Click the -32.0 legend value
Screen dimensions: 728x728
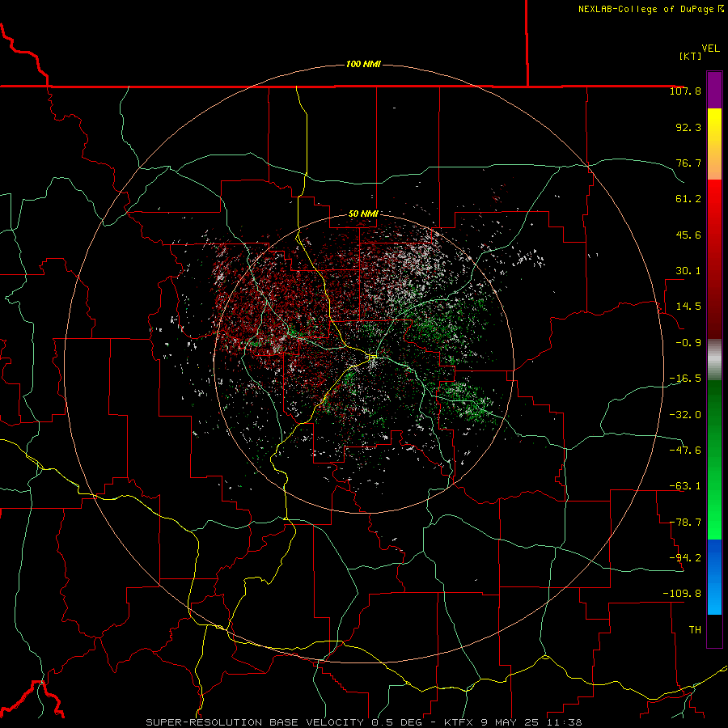(x=685, y=415)
